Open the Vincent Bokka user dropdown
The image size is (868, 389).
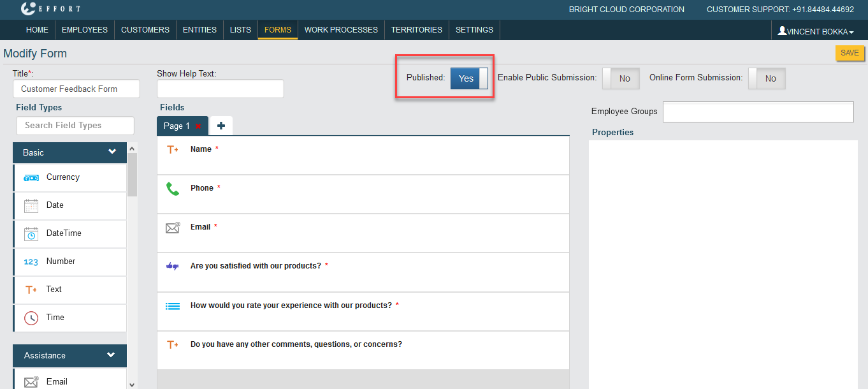click(816, 31)
